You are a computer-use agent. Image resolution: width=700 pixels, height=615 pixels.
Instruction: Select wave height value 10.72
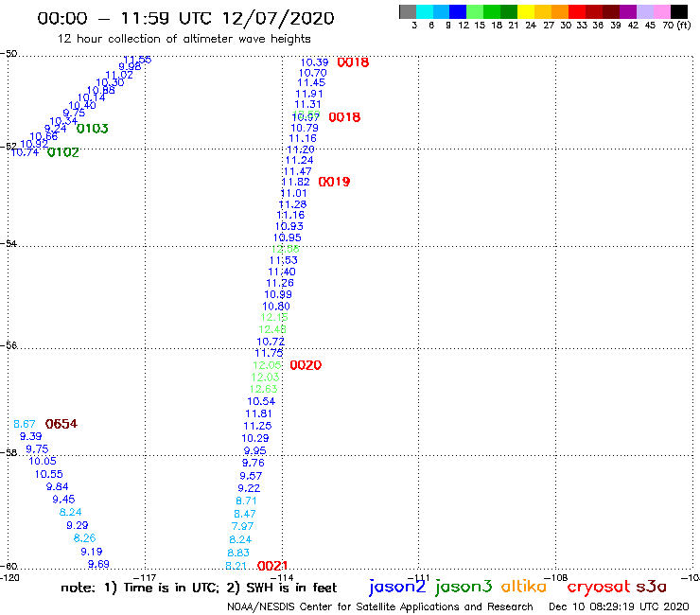click(x=271, y=342)
